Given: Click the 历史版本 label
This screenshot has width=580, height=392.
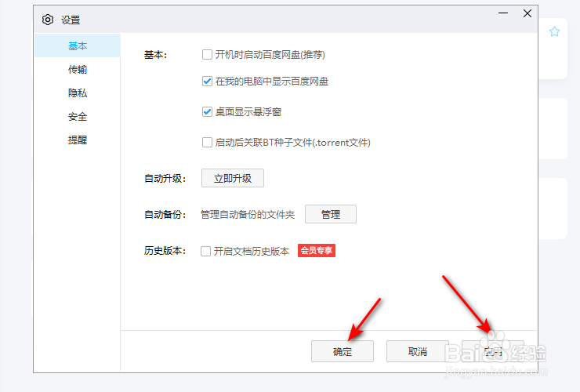Looking at the screenshot, I should 165,251.
